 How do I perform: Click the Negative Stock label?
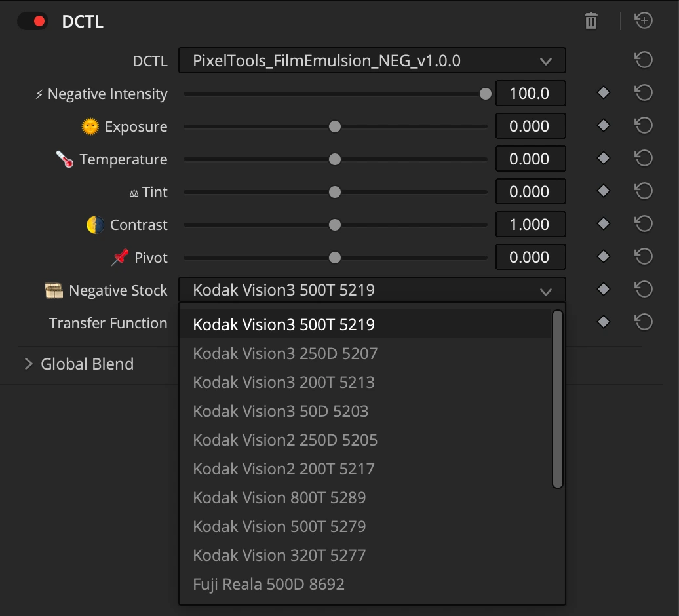tap(118, 290)
